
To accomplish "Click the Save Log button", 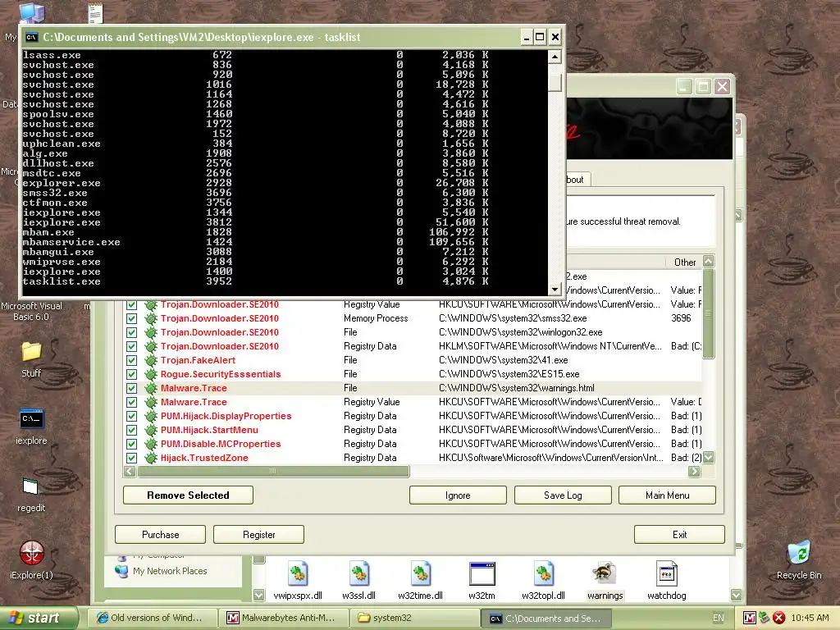I will click(563, 495).
